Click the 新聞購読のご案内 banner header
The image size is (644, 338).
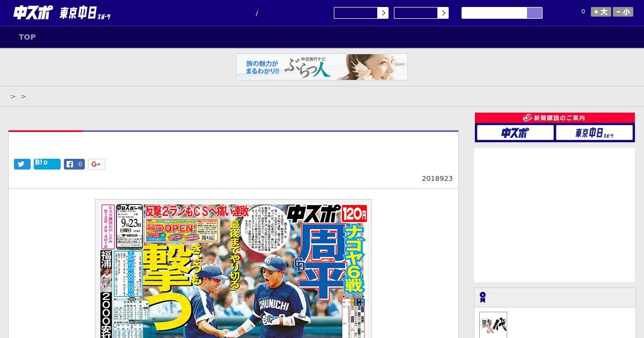[555, 118]
